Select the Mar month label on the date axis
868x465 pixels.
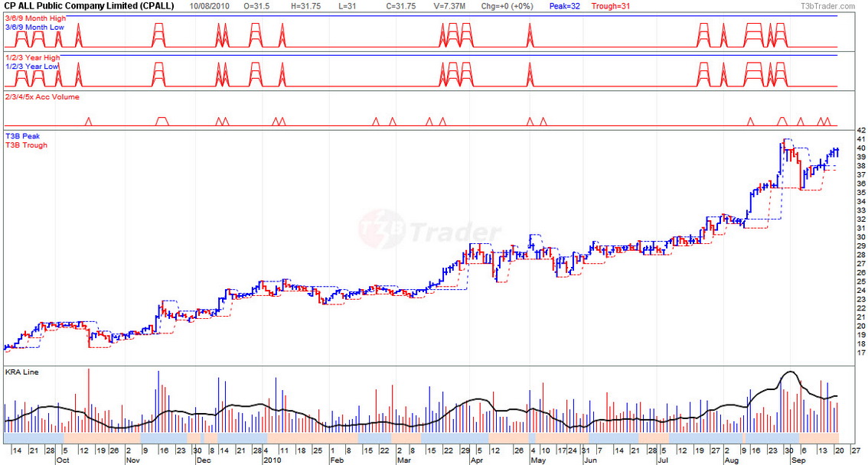pos(404,460)
